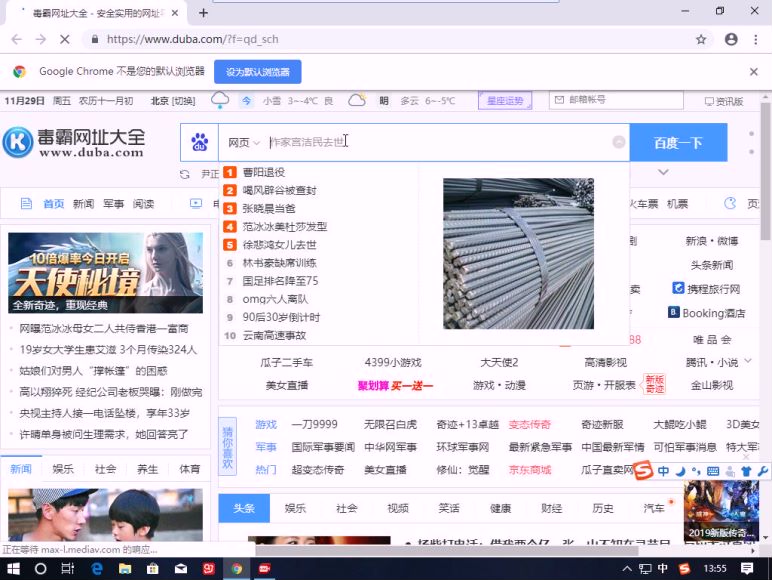Screen dimensions: 772x580
Task: Click the refresh hot-words icon
Action: 185,174
